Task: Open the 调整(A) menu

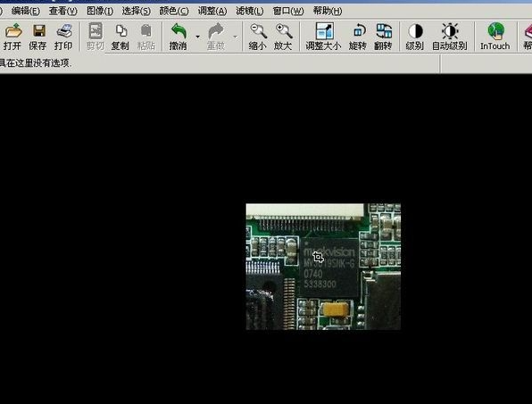Action: point(212,12)
